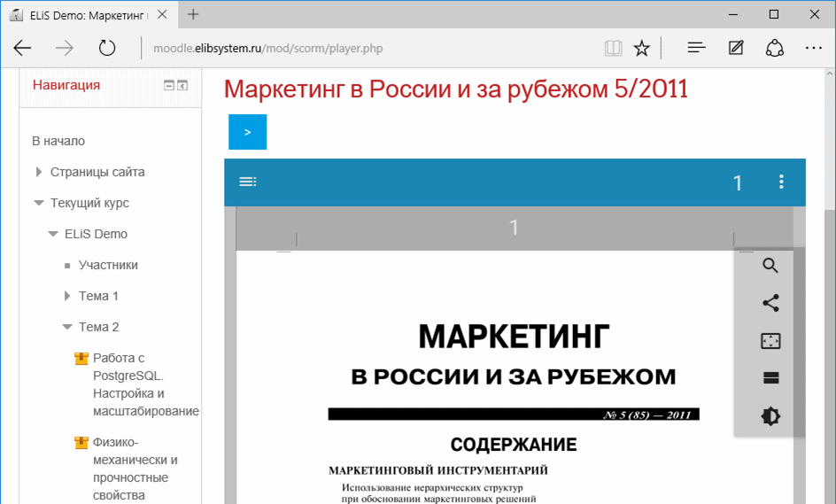Viewport: 836px width, 504px height.
Task: Toggle brightness contrast icon in viewer
Action: 770,416
